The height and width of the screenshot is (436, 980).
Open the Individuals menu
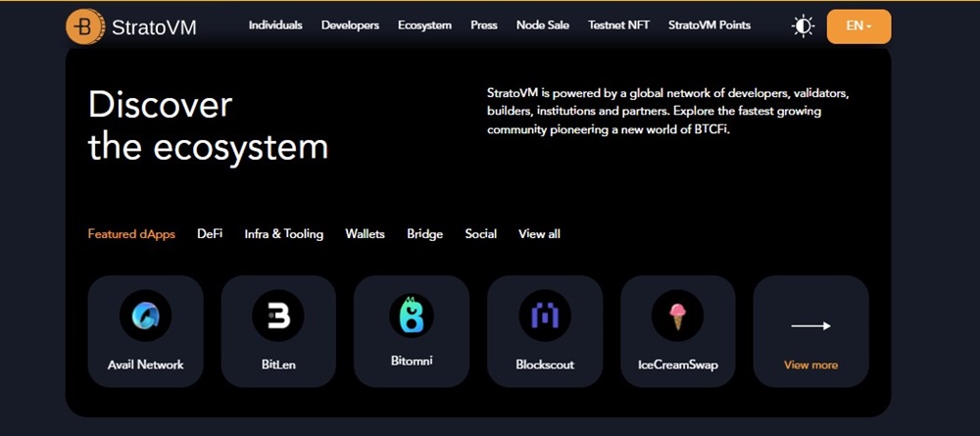tap(275, 25)
